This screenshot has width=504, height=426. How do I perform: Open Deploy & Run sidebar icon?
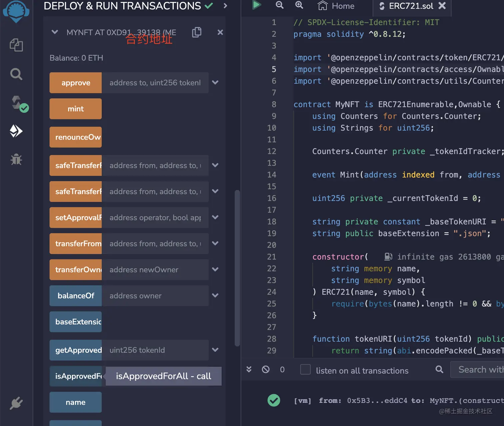click(16, 131)
